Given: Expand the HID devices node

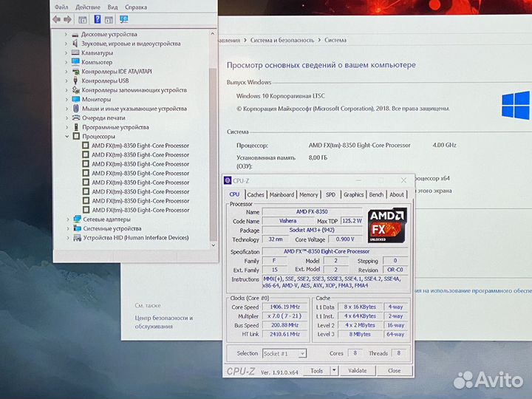Looking at the screenshot, I should [x=67, y=237].
